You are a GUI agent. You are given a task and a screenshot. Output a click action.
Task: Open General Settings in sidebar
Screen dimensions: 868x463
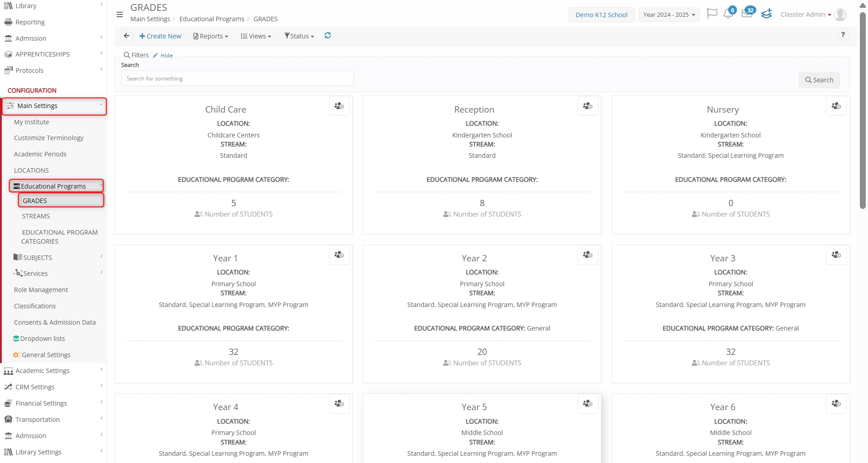42,355
